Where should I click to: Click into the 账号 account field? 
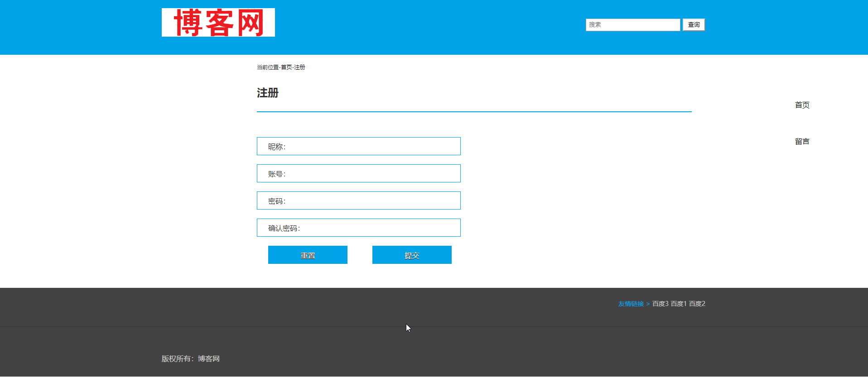[x=371, y=174]
